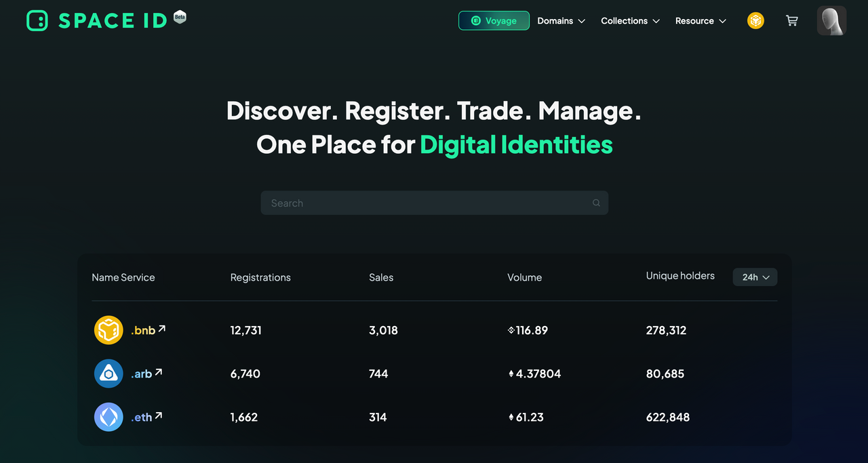Open the user profile avatar

(831, 20)
